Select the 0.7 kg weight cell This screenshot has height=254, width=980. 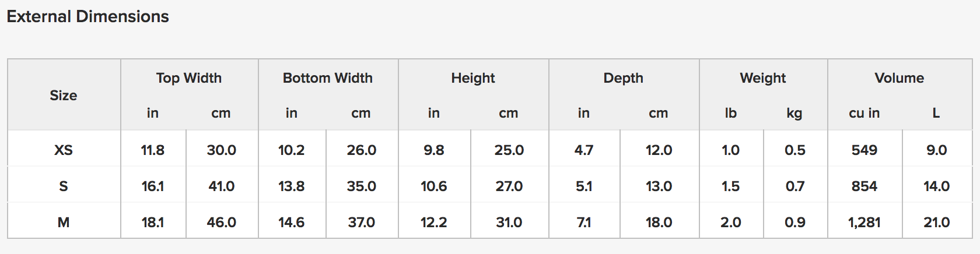[795, 186]
